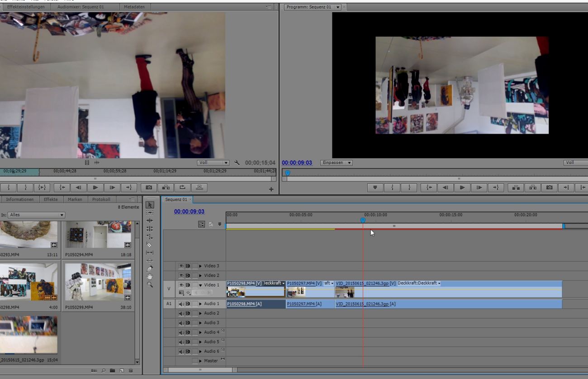Switch to the Effekte tab
The width and height of the screenshot is (588, 379).
tap(51, 199)
